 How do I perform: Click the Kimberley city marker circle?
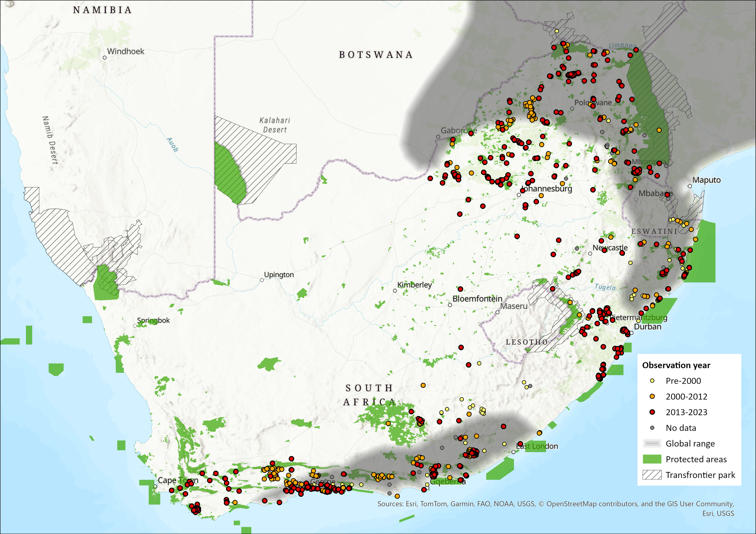click(x=395, y=290)
